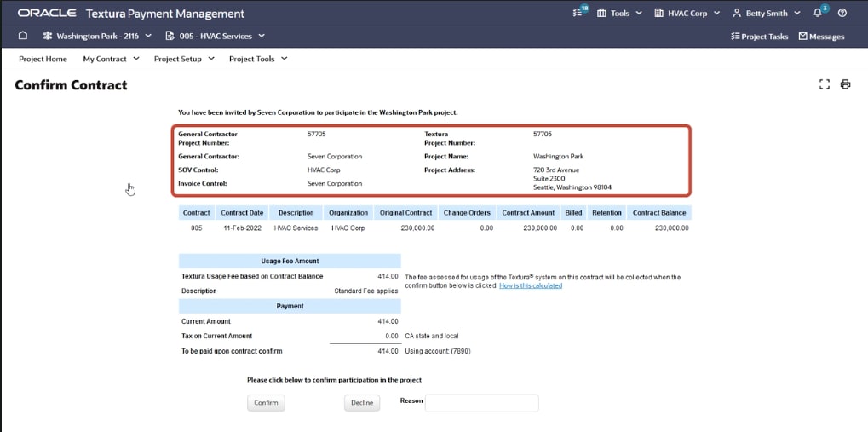Open the task list icon with badge
The image size is (868, 432).
(582, 13)
